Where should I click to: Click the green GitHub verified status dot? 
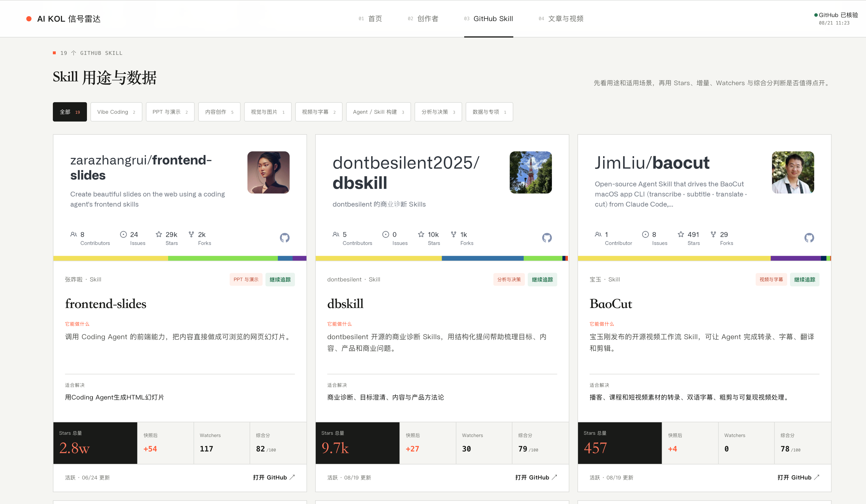pos(816,15)
